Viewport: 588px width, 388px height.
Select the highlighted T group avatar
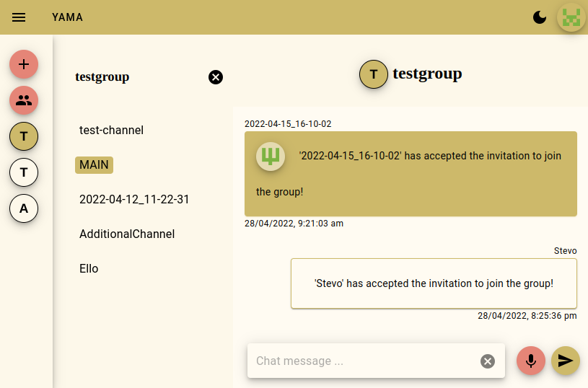(x=24, y=136)
